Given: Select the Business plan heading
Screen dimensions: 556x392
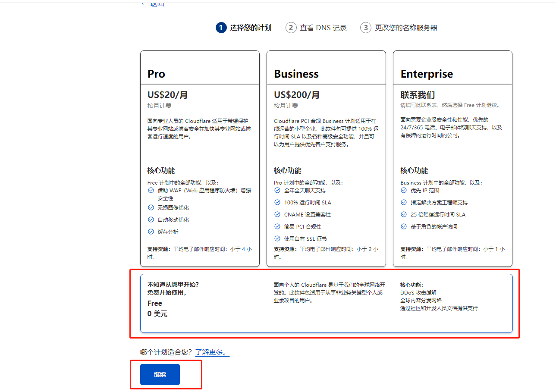Looking at the screenshot, I should (296, 74).
